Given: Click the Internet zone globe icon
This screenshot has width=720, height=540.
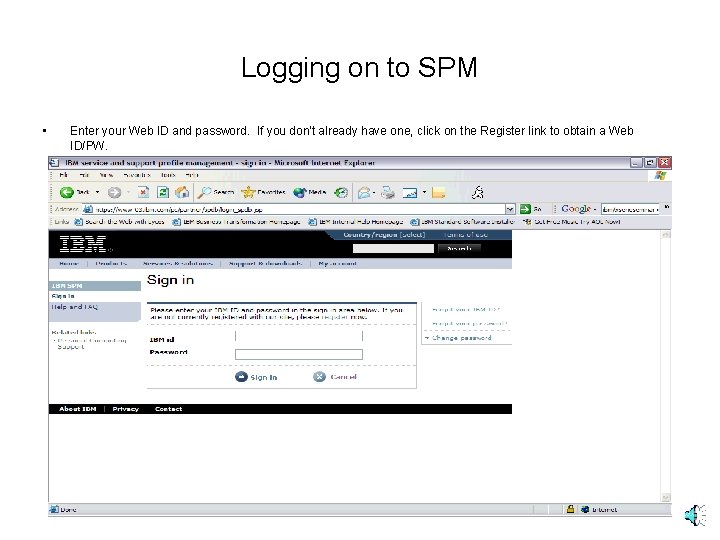Looking at the screenshot, I should (x=585, y=509).
